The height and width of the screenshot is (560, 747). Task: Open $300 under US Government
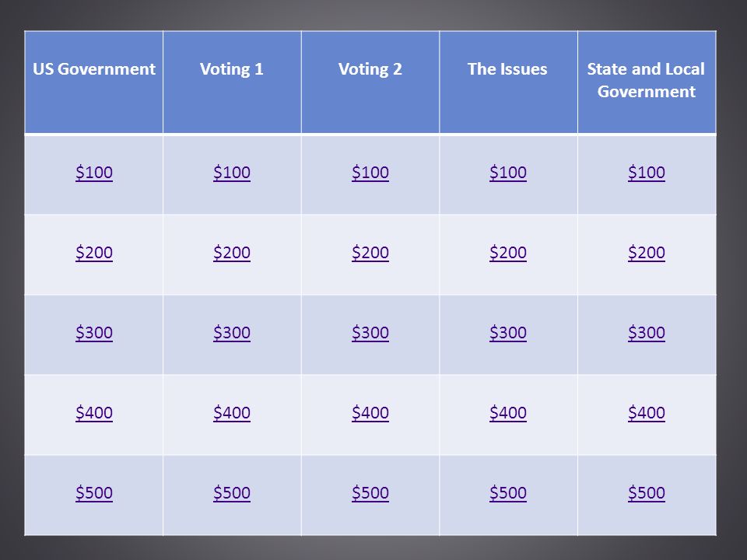point(94,332)
